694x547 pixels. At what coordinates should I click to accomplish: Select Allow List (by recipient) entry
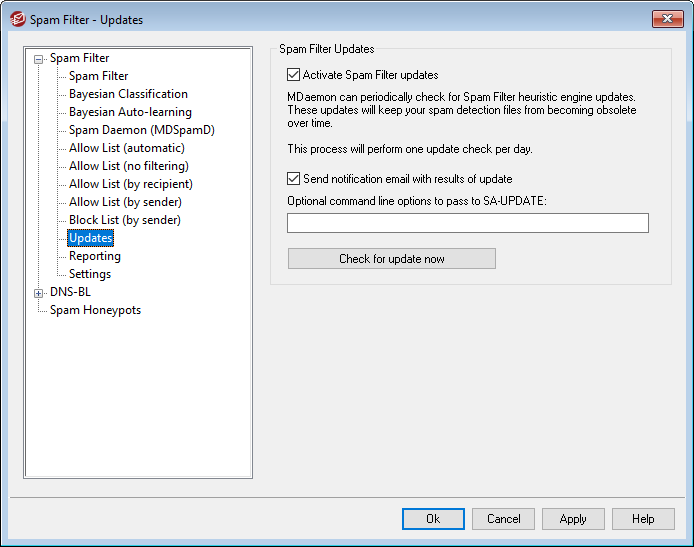130,184
